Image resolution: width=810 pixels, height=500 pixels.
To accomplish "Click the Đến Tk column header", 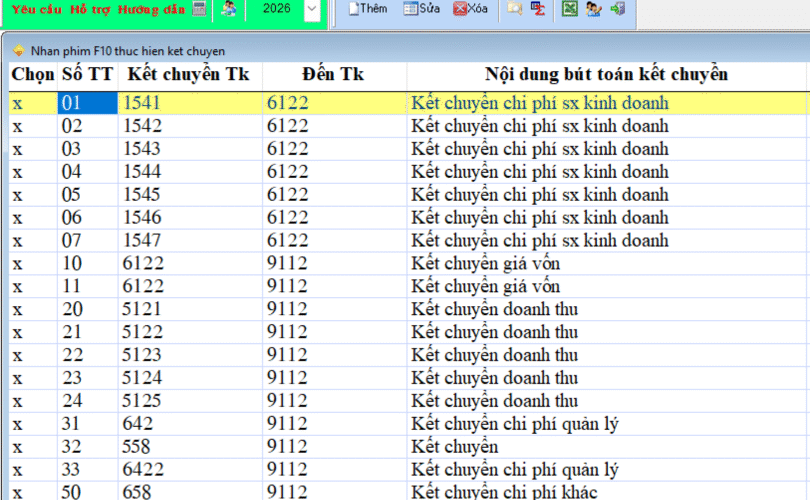I will [x=333, y=75].
